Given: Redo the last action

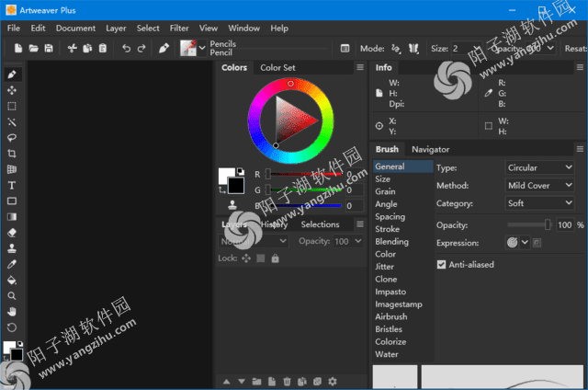Looking at the screenshot, I should pos(141,49).
